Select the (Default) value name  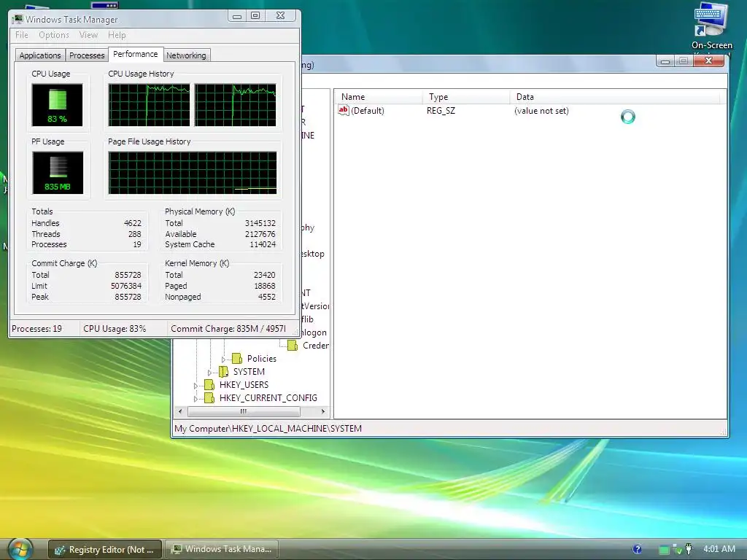pos(368,111)
